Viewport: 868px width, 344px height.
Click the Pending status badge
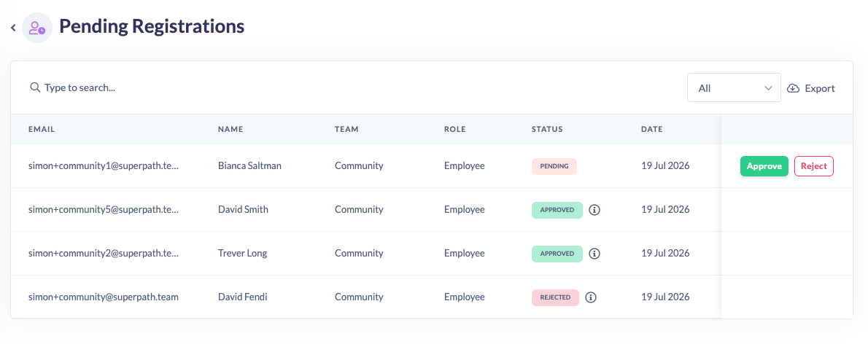(x=554, y=166)
